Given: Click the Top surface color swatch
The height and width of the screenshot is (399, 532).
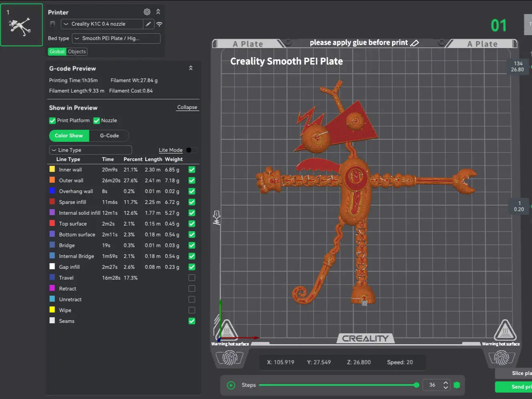Looking at the screenshot, I should [52, 224].
